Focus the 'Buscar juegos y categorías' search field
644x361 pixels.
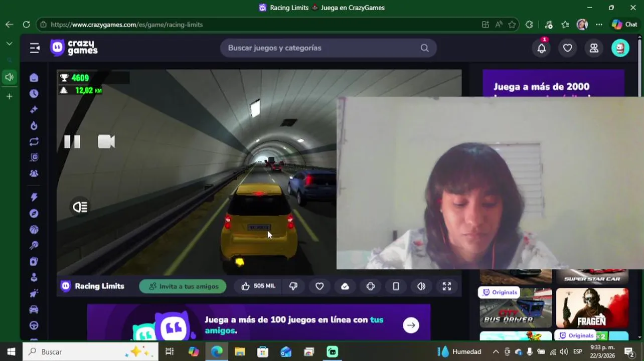pos(328,48)
